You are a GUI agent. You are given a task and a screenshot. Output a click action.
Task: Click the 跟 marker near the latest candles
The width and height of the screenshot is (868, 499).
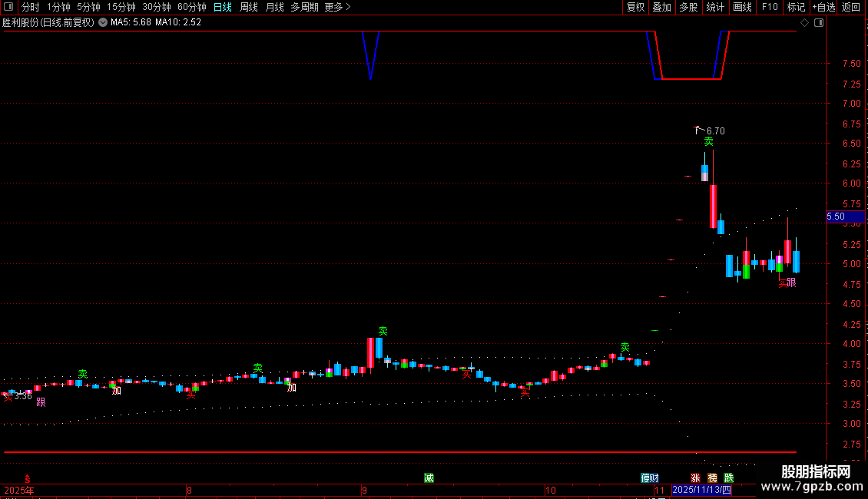[792, 283]
